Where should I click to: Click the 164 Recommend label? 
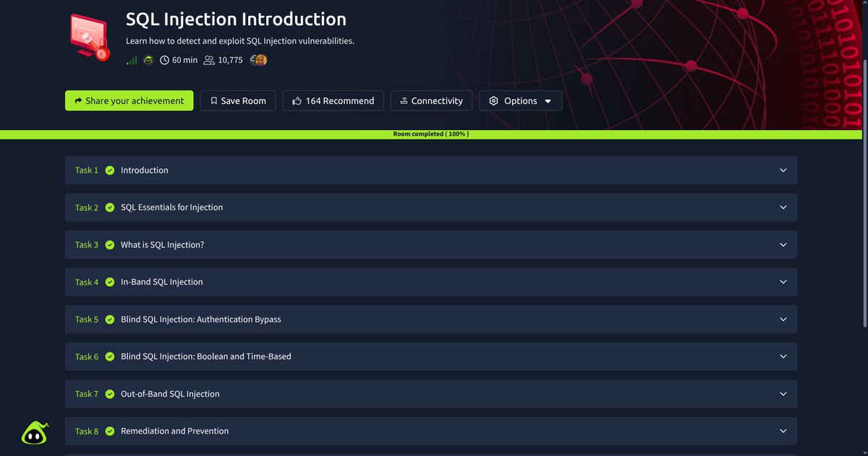tap(340, 101)
